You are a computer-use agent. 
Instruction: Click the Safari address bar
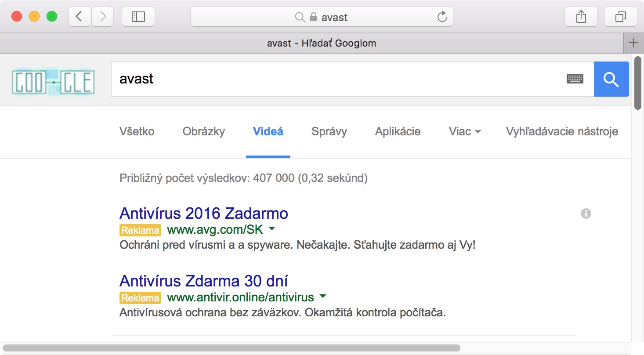tap(322, 17)
